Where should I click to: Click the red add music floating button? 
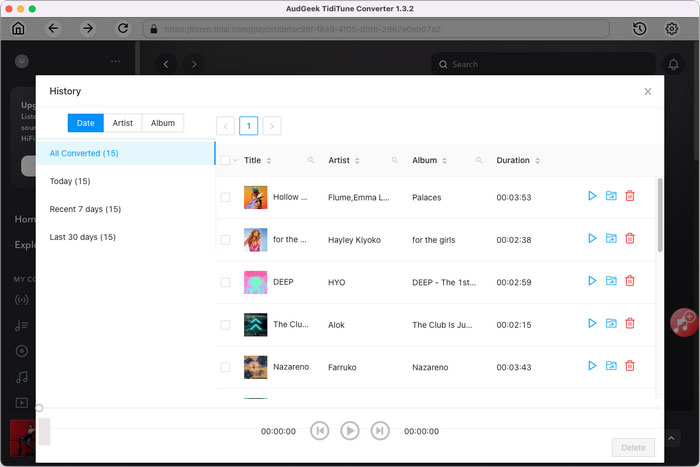684,322
